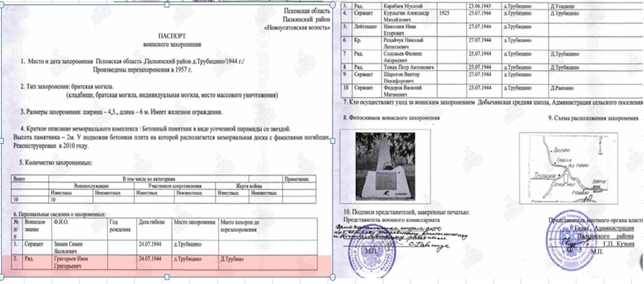Click '4. Краткое описание мемориального комплекса' line

click(x=156, y=129)
